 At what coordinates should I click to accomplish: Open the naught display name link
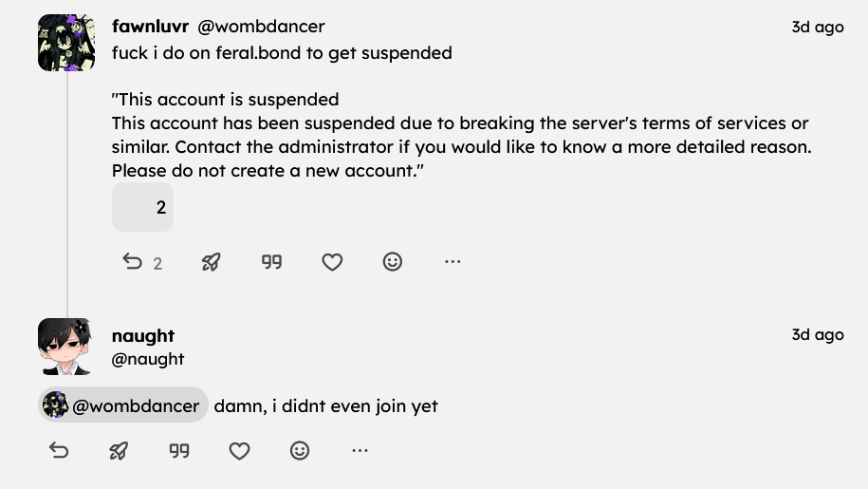[x=143, y=335]
